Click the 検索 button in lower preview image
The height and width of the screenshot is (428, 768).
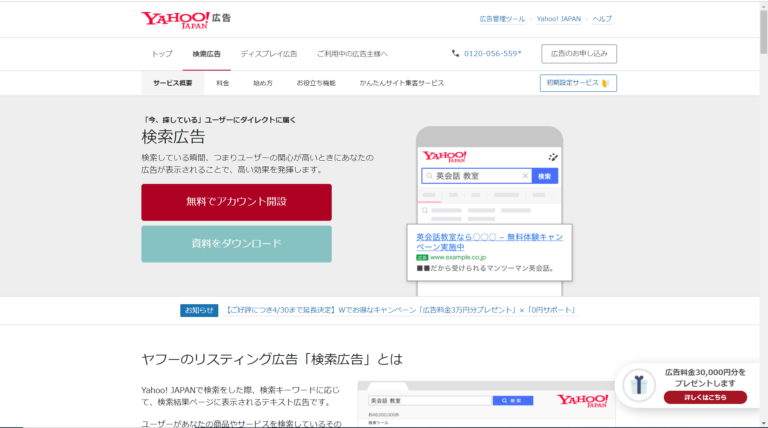point(513,401)
